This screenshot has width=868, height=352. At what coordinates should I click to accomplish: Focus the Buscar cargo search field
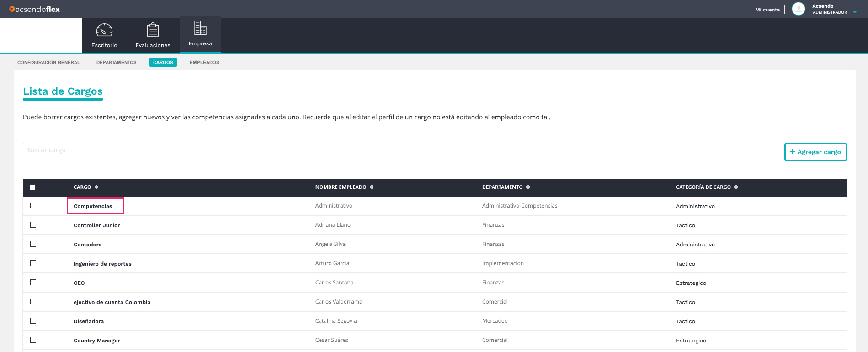coord(143,150)
